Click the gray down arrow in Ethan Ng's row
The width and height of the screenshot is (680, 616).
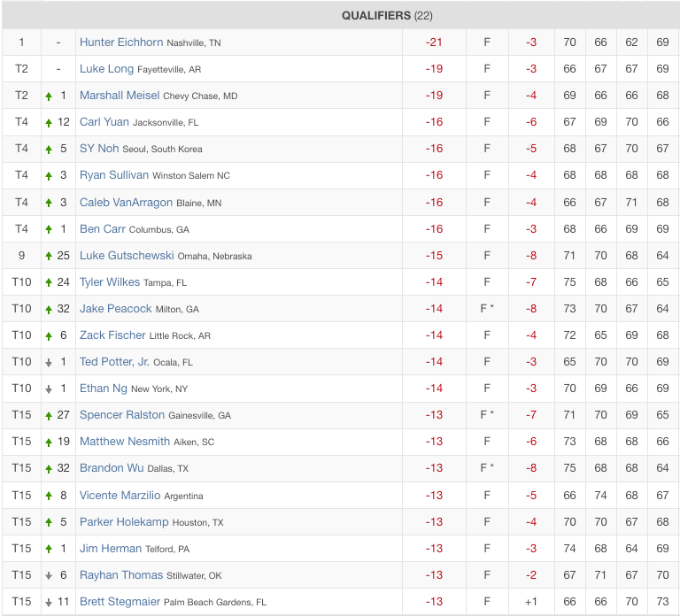click(x=49, y=389)
